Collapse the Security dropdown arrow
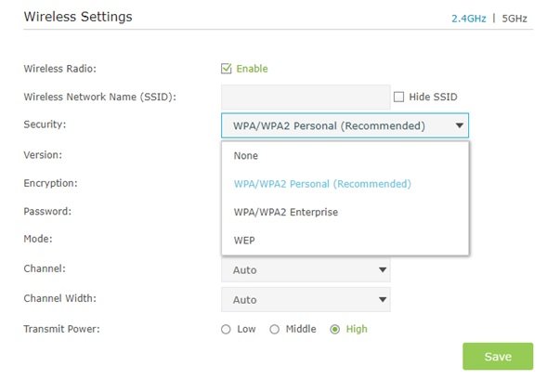 point(460,125)
